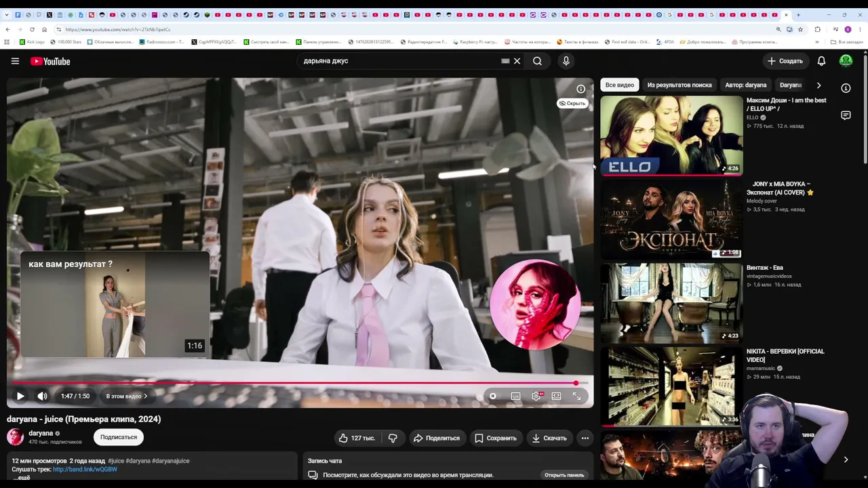This screenshot has height=488, width=868.
Task: Open the 'Винтаж - Ева' video thumbnail
Action: click(x=671, y=303)
